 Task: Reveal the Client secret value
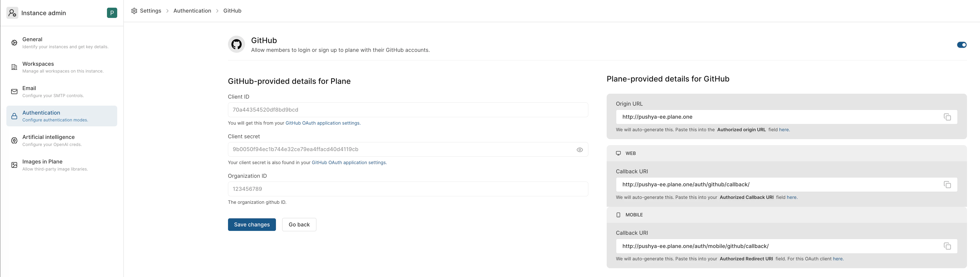coord(580,149)
